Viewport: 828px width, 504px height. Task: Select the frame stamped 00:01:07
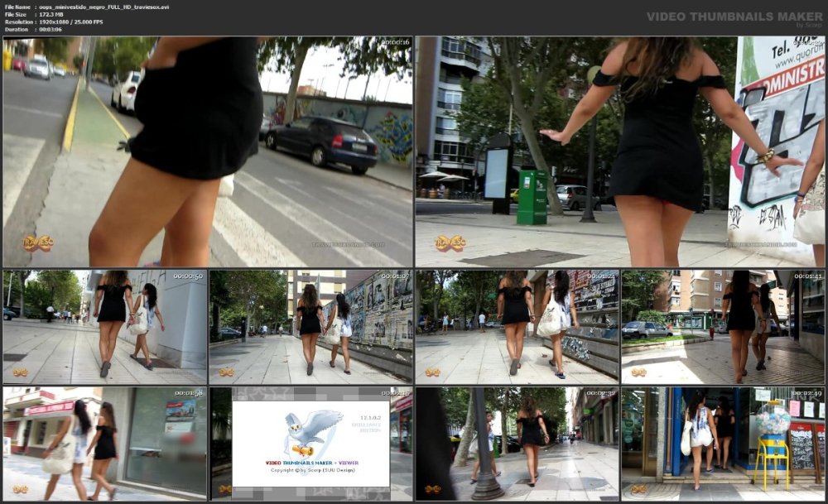point(310,327)
